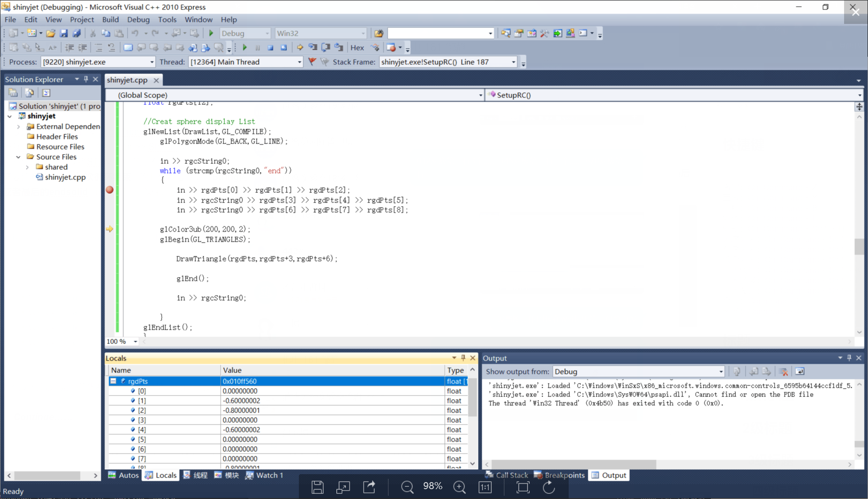Save the current file with Save icon
The height and width of the screenshot is (499, 868).
click(64, 33)
